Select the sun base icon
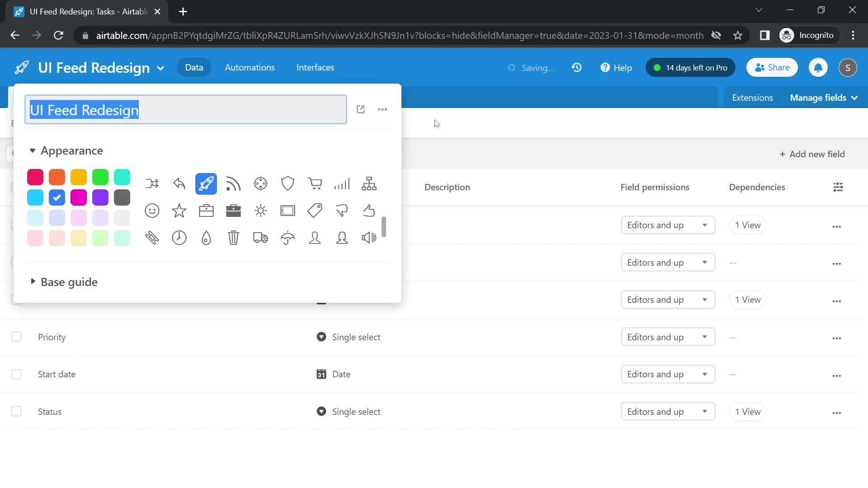 [260, 211]
